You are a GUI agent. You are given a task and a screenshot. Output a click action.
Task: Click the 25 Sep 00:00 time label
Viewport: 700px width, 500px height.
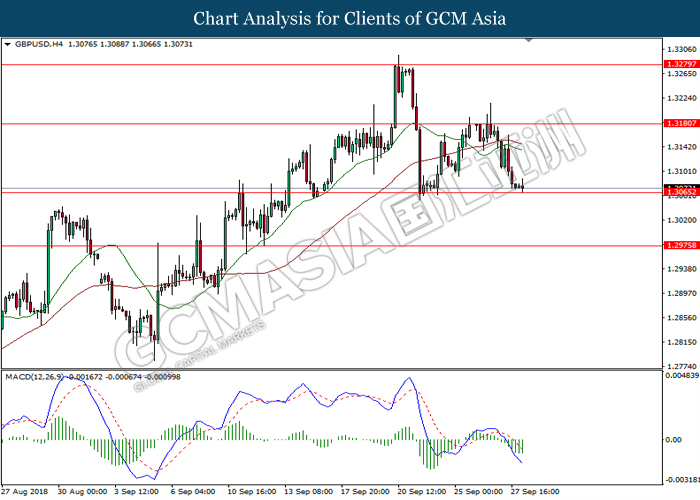(479, 492)
